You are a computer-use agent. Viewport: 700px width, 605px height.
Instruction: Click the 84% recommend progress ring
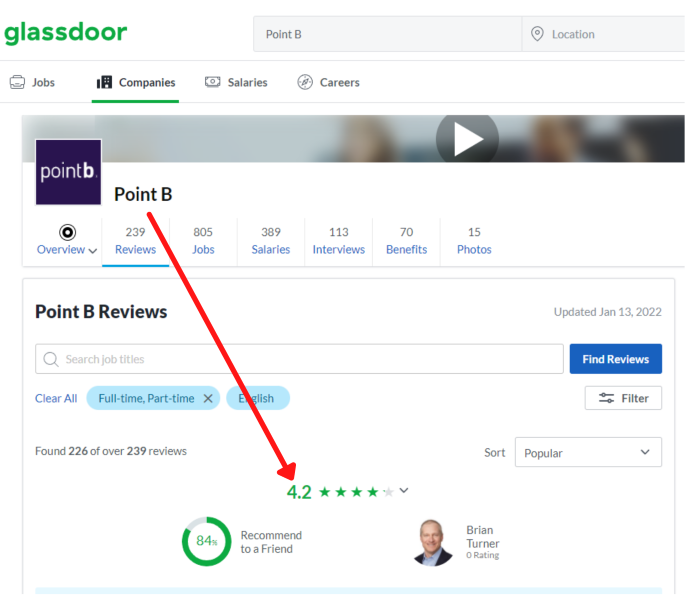[x=206, y=541]
